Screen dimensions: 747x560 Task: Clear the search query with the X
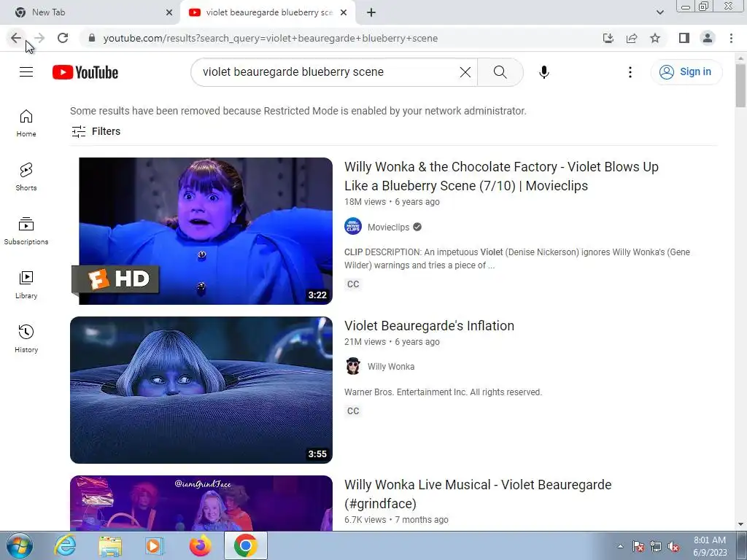click(x=465, y=72)
